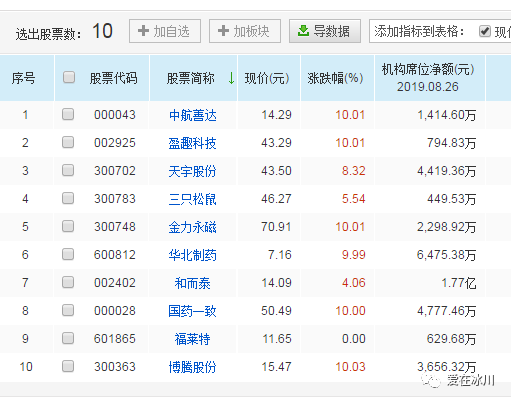The width and height of the screenshot is (511, 403).
Task: Click stock code 300783
Action: click(x=115, y=199)
